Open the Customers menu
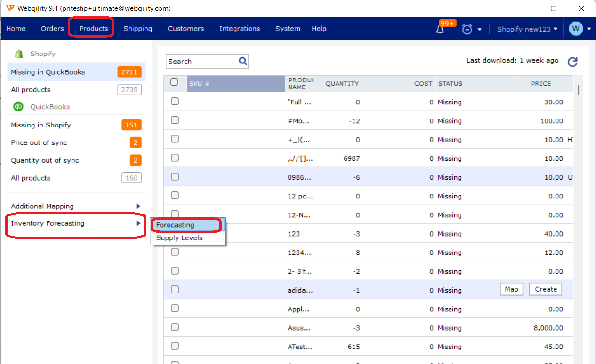The image size is (596, 364). coord(186,29)
